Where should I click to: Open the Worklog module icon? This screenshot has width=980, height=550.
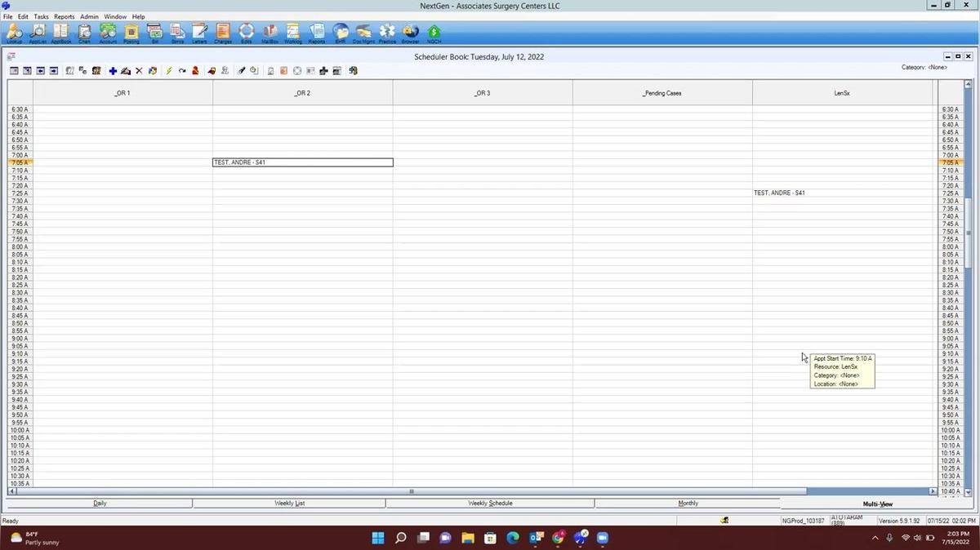point(293,33)
